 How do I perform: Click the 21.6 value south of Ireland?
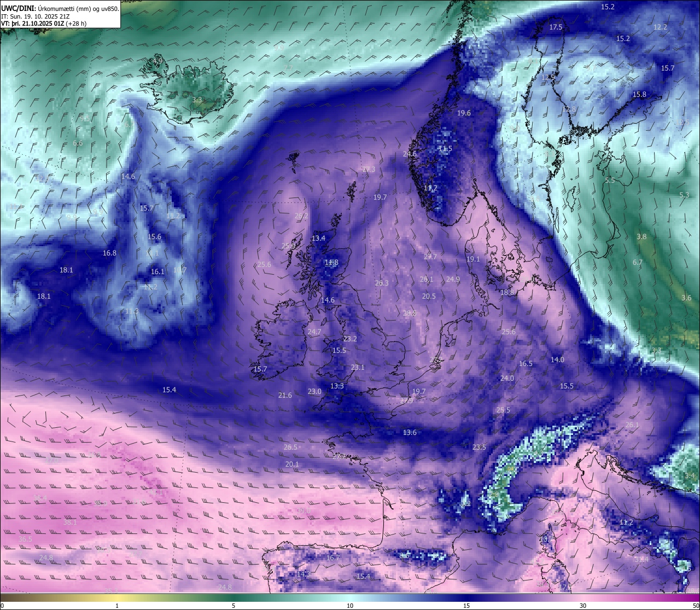pyautogui.click(x=285, y=396)
